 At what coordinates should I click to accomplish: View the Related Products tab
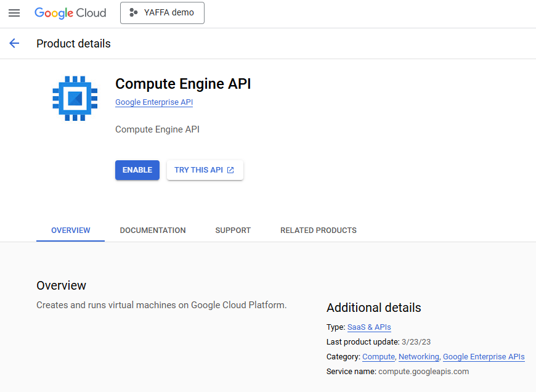pyautogui.click(x=318, y=231)
